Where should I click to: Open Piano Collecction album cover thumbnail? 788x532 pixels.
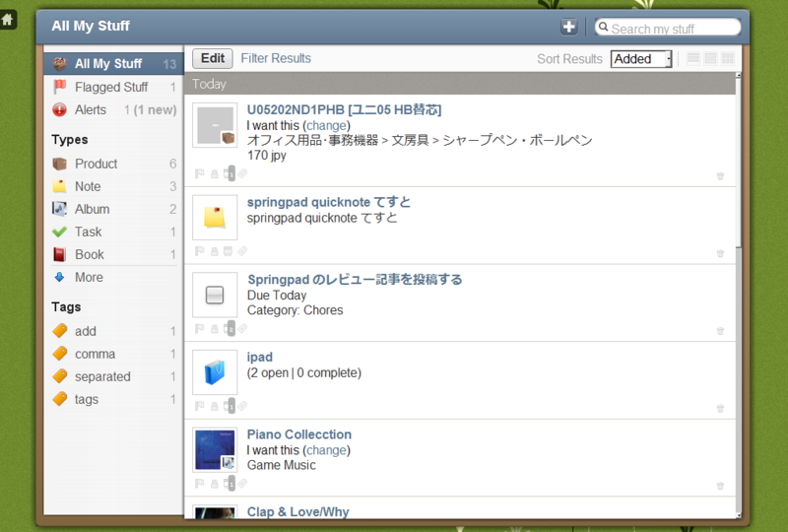[x=215, y=449]
